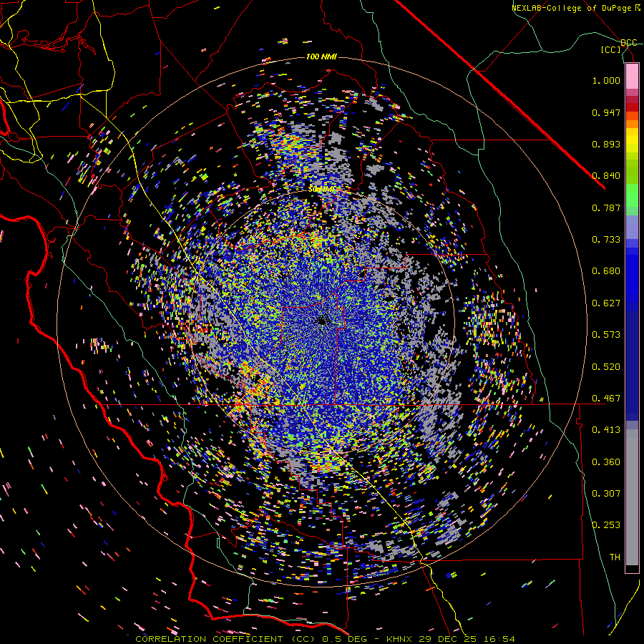Click the 0.840 legend value
Screen dimensions: 644x644
(x=606, y=176)
